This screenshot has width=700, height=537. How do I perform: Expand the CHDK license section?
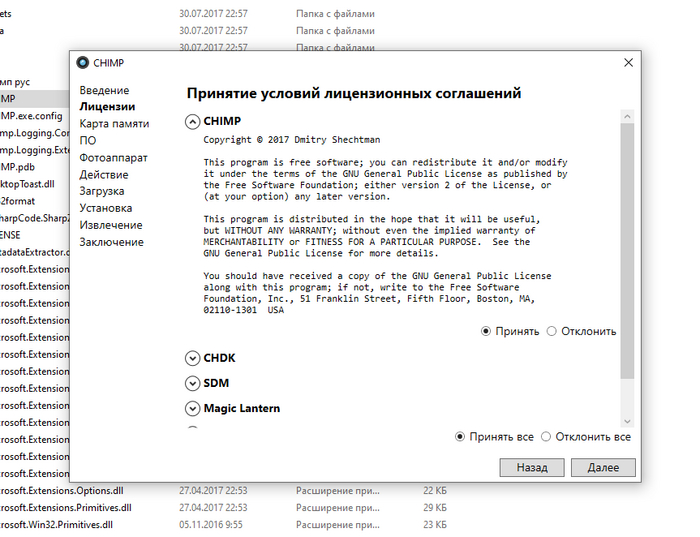click(x=192, y=358)
